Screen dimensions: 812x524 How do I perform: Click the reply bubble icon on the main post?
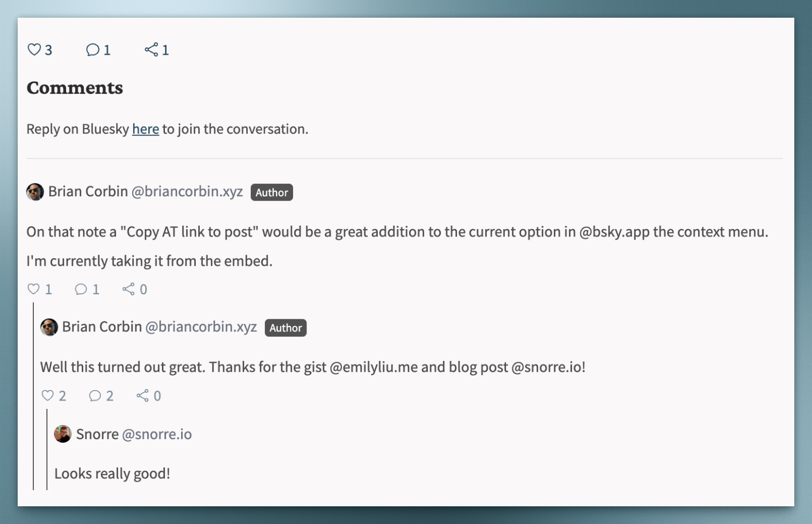coord(93,49)
